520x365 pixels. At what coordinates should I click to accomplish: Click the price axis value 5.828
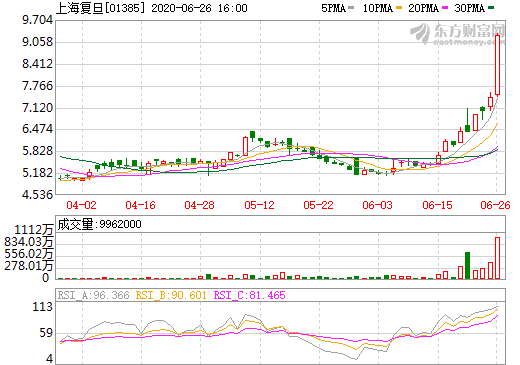[38, 151]
